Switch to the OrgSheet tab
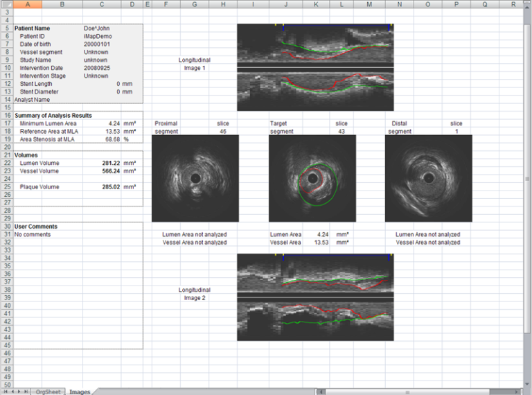 (x=48, y=392)
